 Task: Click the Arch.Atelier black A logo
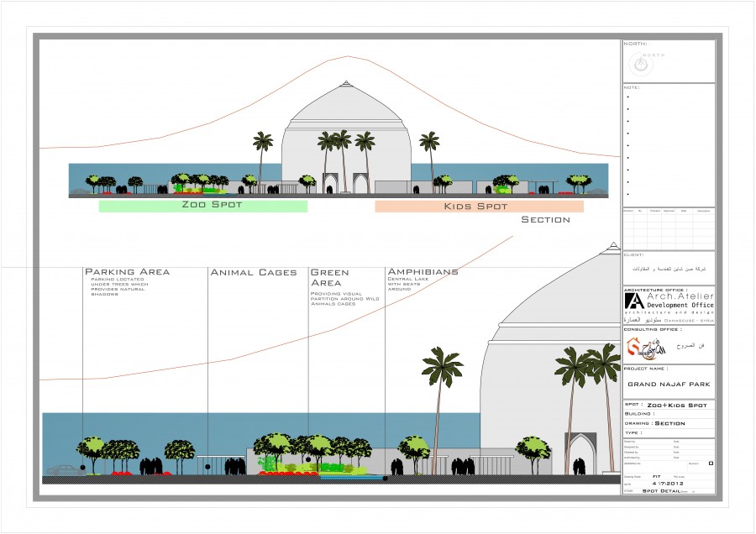click(x=633, y=301)
